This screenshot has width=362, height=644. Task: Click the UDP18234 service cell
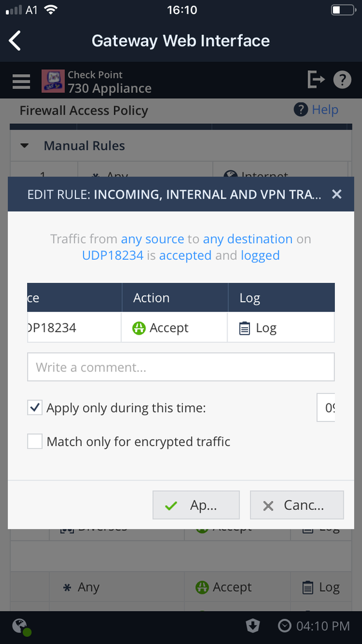tap(74, 327)
